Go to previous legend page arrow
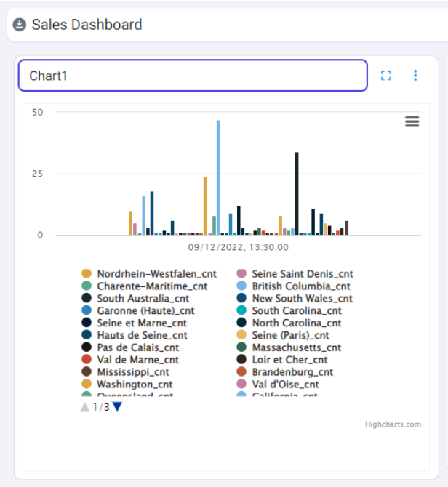This screenshot has width=448, height=487. [85, 407]
